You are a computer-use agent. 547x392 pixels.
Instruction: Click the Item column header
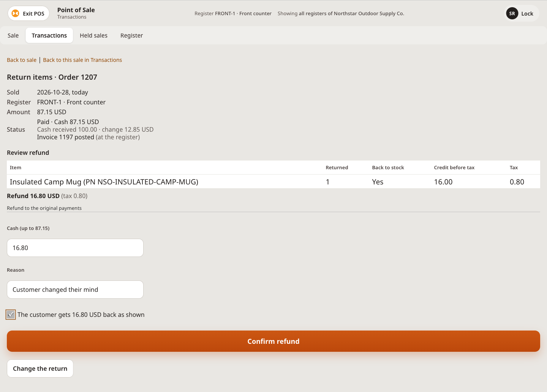(x=16, y=168)
